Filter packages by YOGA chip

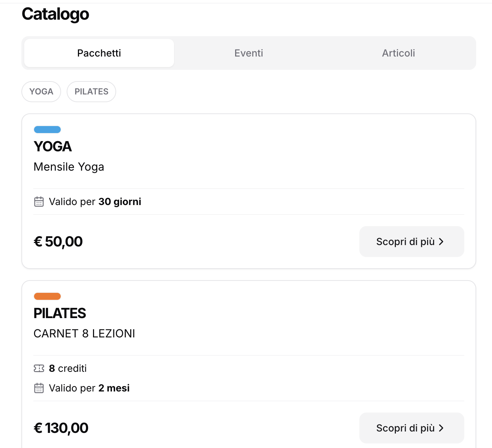[x=41, y=92]
